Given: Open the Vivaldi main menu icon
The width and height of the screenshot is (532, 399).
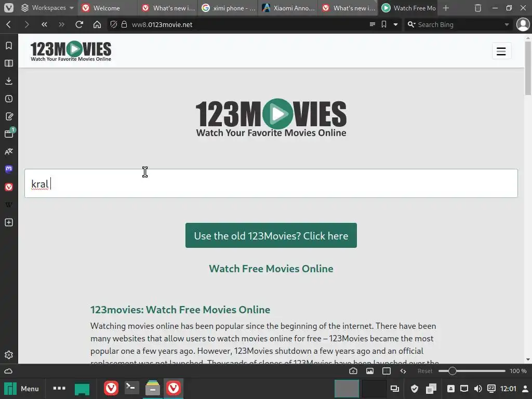Looking at the screenshot, I should pos(8,7).
